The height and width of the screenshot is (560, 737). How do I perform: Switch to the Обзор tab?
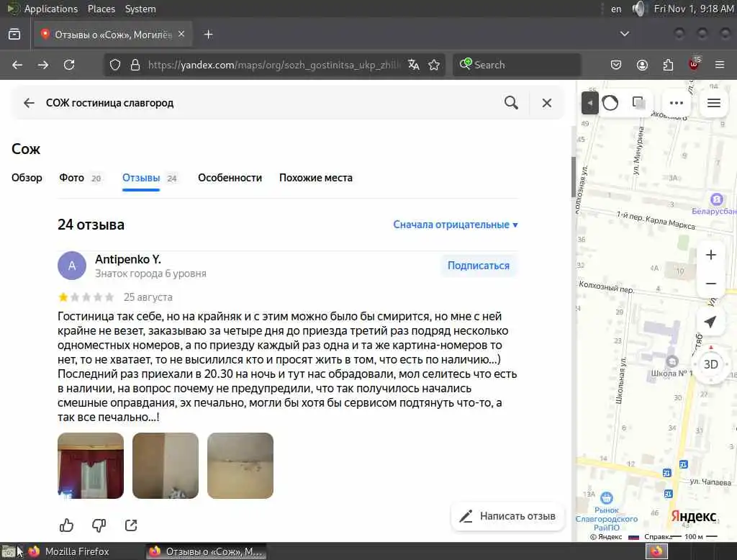pyautogui.click(x=27, y=178)
